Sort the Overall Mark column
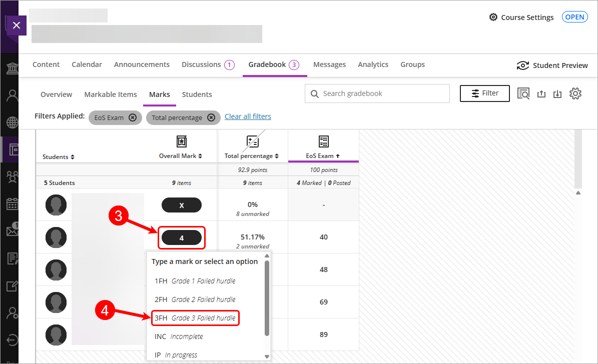The height and width of the screenshot is (364, 598). [x=181, y=156]
